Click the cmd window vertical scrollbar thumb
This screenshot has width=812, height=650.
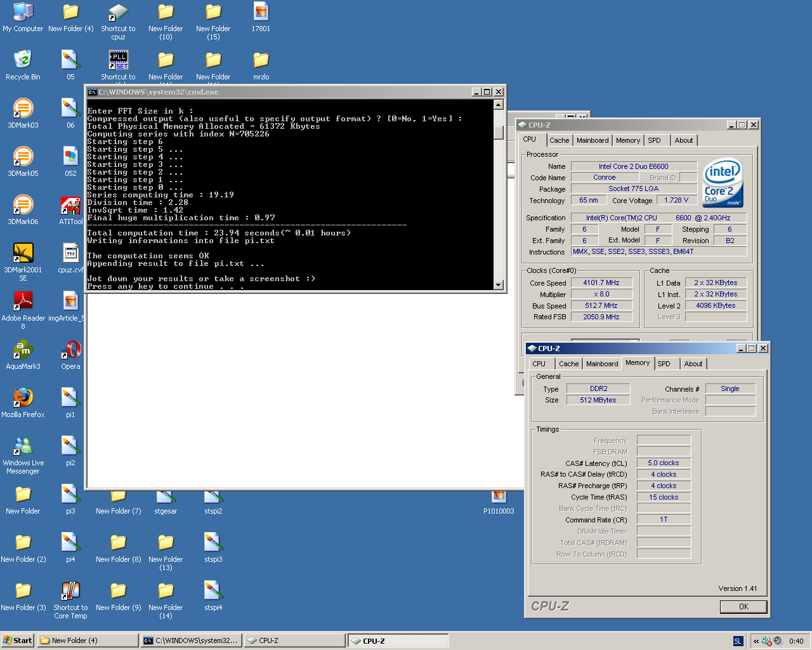tap(499, 132)
